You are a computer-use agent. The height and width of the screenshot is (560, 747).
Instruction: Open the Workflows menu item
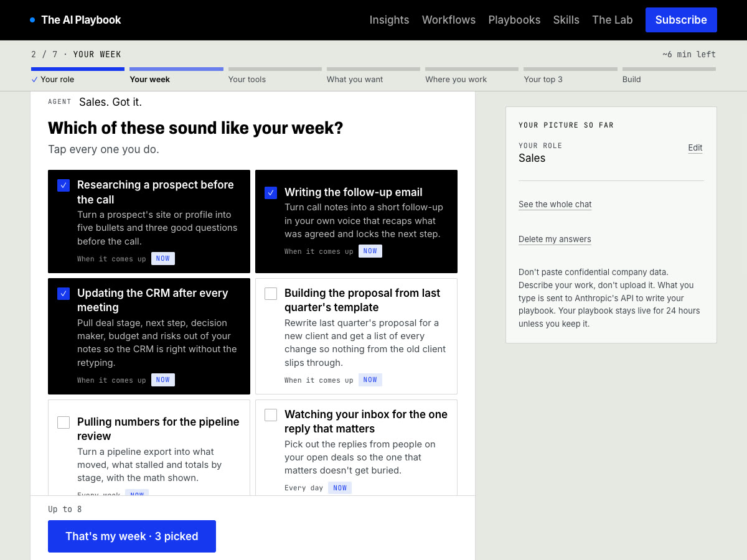point(449,20)
